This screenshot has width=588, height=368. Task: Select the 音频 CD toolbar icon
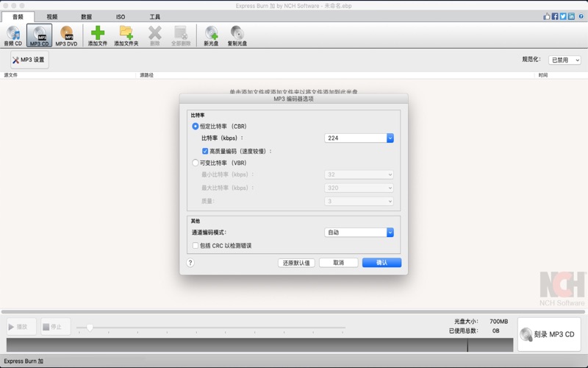(13, 35)
